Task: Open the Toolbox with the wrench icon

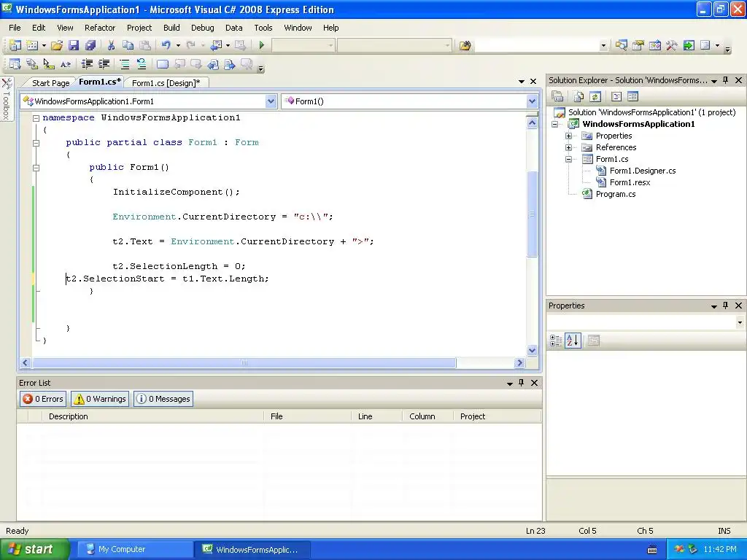Action: 672,45
